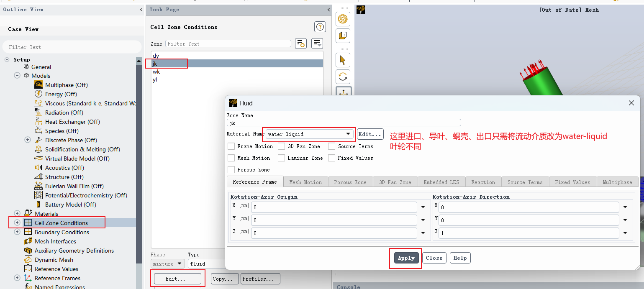Viewport: 644px width, 289px height.
Task: Enable the Frame Motion checkbox
Action: [x=231, y=146]
